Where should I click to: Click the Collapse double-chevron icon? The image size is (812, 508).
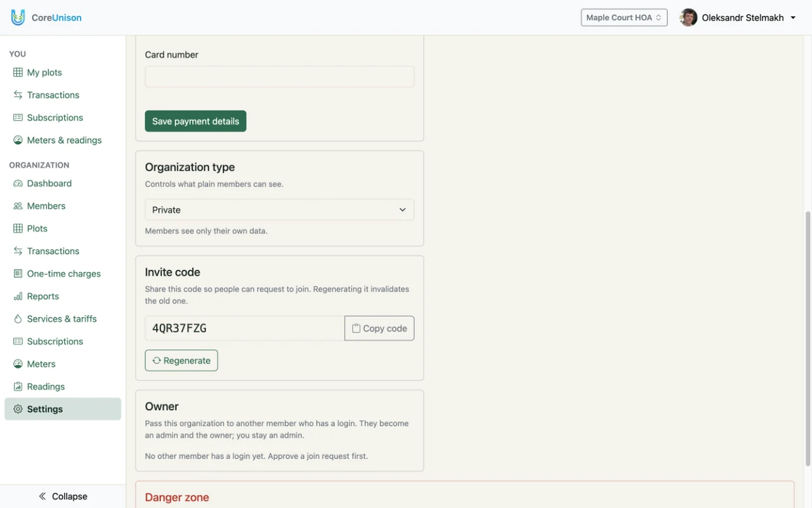click(x=43, y=497)
